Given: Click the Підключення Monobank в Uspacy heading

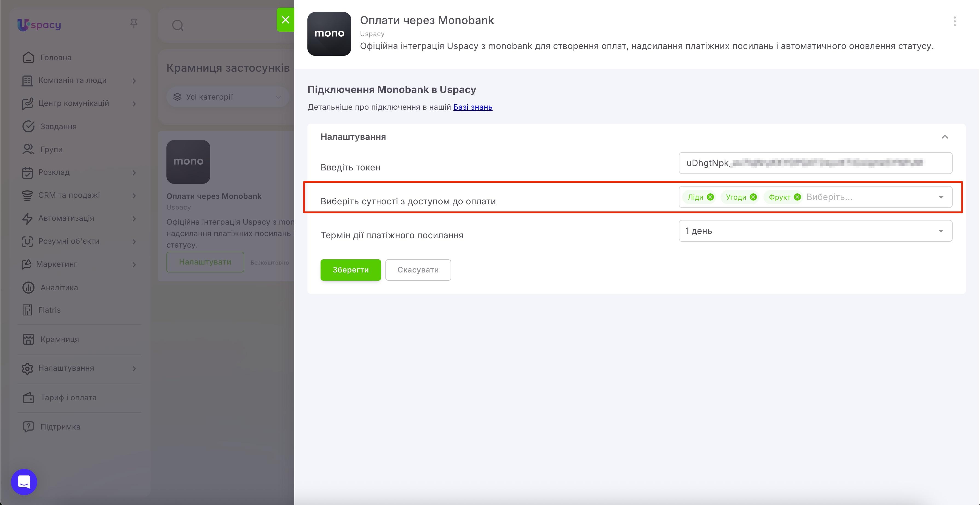Looking at the screenshot, I should pyautogui.click(x=391, y=90).
